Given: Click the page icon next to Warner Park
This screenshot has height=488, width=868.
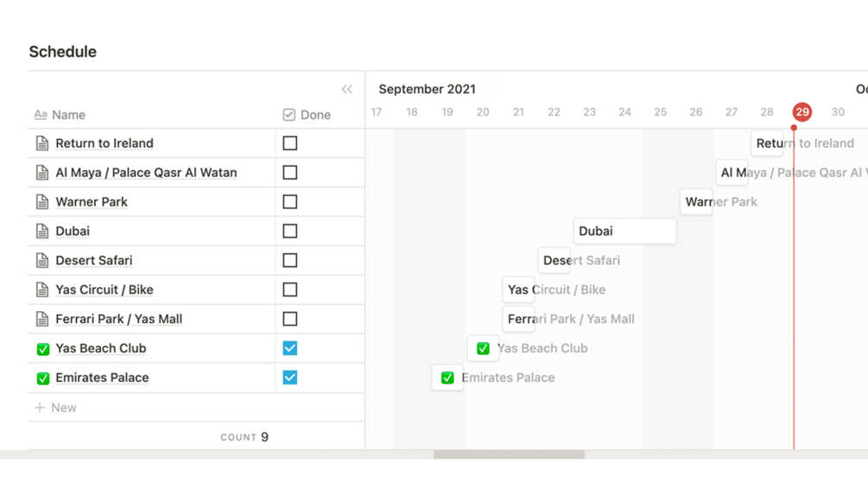Looking at the screenshot, I should click(42, 202).
